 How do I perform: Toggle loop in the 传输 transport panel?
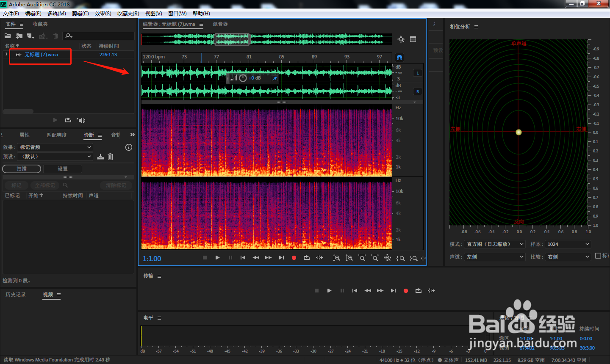click(x=419, y=290)
